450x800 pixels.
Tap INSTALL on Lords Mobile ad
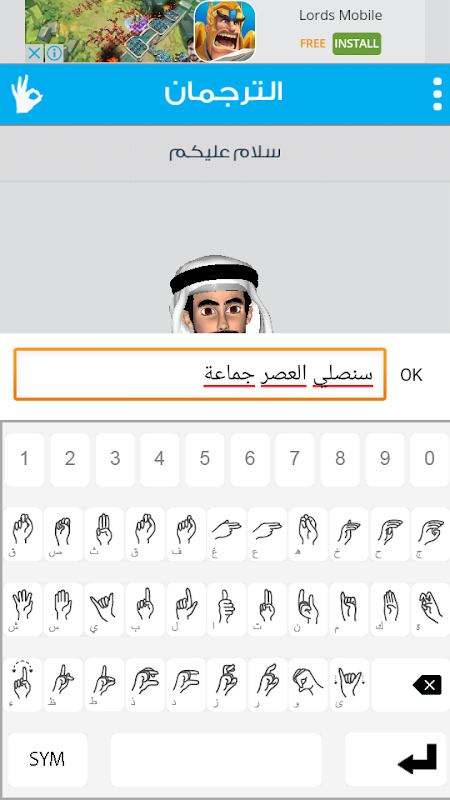[x=357, y=43]
